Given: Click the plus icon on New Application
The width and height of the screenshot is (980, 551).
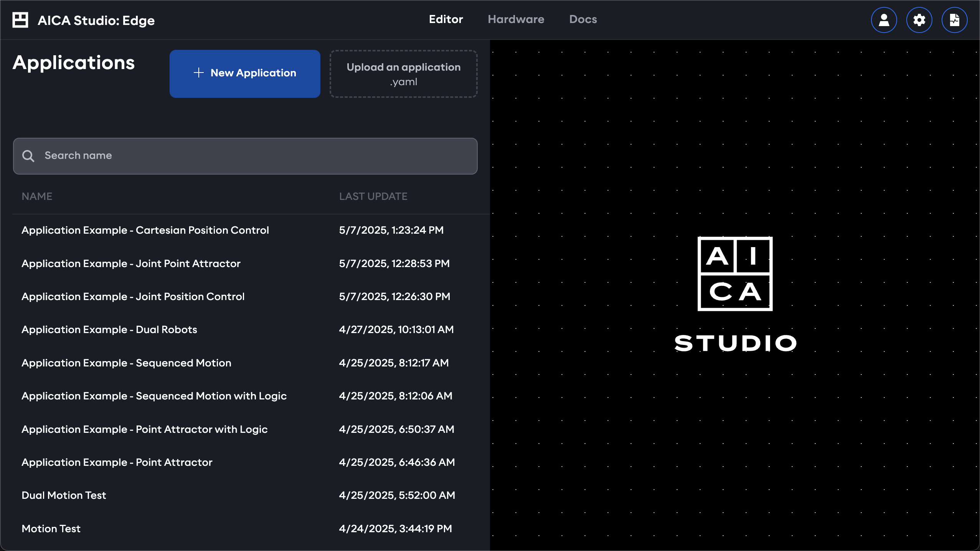Looking at the screenshot, I should click(x=198, y=73).
